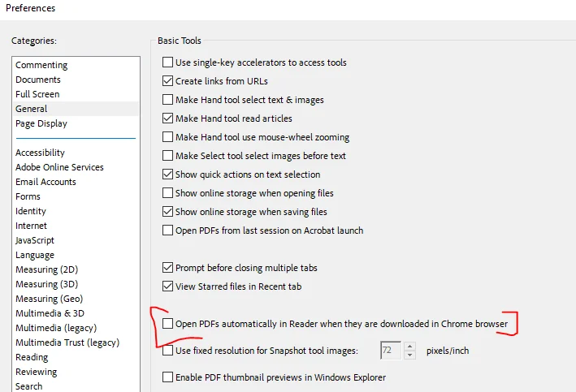Image resolution: width=576 pixels, height=392 pixels.
Task: Decrease snapshot resolution with down stepper arrow
Action: click(410, 355)
